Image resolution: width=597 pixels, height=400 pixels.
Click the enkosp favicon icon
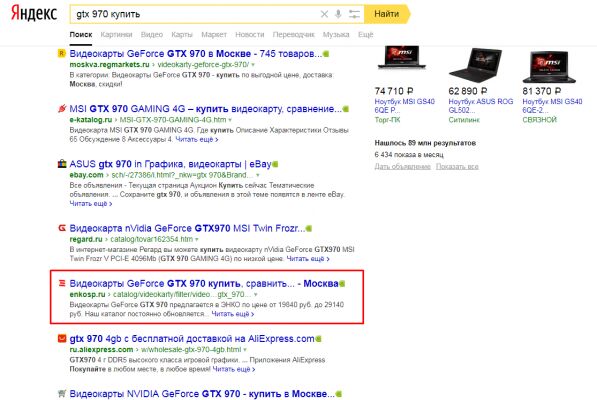pos(62,283)
